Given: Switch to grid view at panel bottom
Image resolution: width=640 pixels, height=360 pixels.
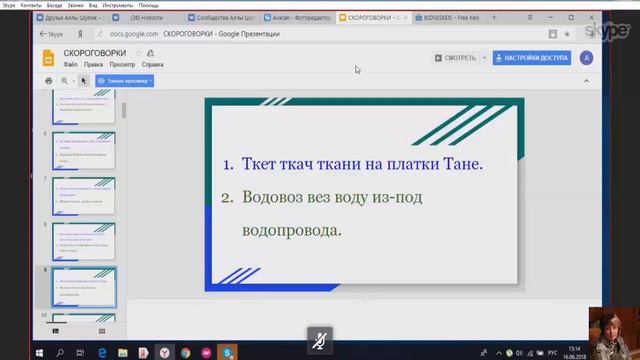Looking at the screenshot, I should (102, 331).
